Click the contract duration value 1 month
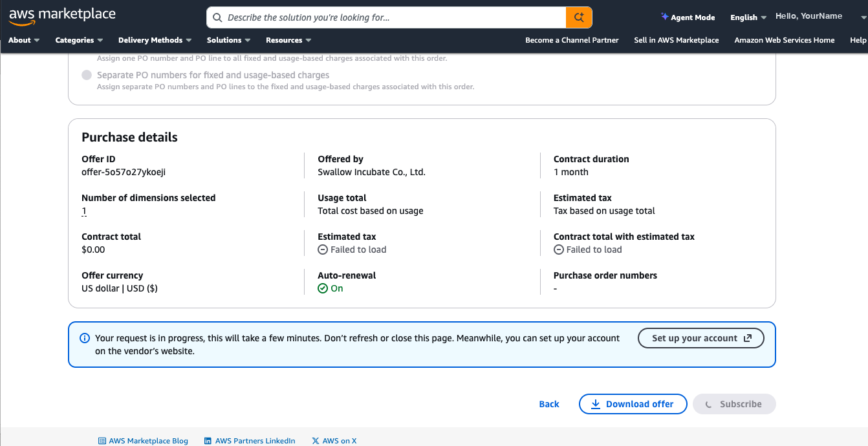The height and width of the screenshot is (446, 868). tap(571, 172)
